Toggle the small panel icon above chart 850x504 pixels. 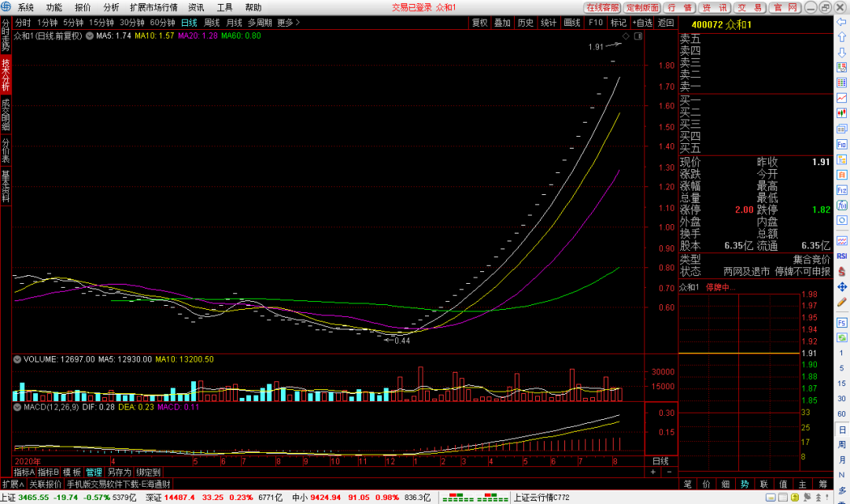[637, 36]
